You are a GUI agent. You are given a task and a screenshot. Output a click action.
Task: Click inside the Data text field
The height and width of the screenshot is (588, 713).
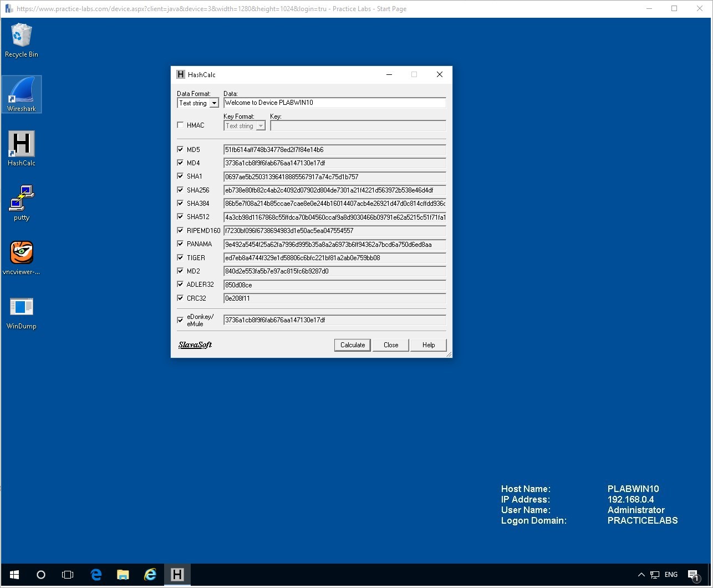tap(333, 103)
